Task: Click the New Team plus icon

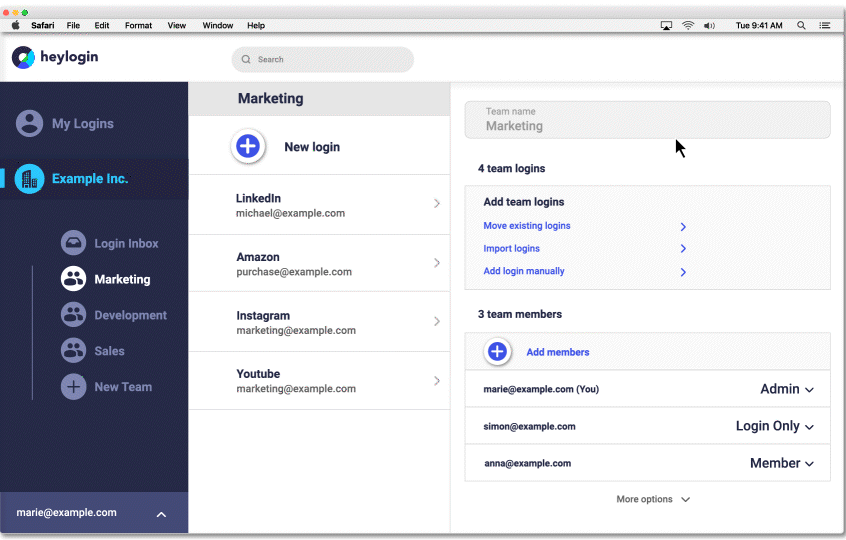Action: (73, 387)
